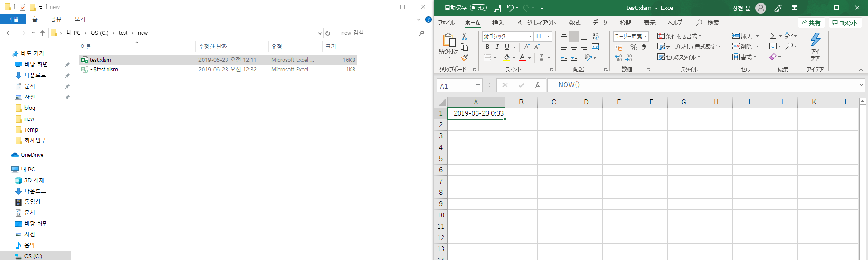Toggle Italic formatting in Excel ribbon
Viewport: 868px width, 260px height.
[x=497, y=47]
